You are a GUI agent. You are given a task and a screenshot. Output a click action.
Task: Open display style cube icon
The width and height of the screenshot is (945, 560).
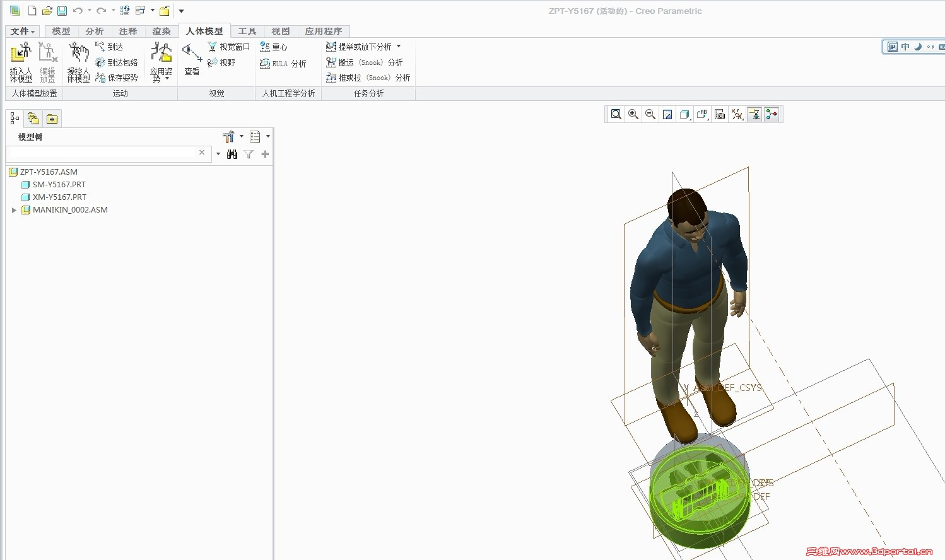pyautogui.click(x=684, y=114)
